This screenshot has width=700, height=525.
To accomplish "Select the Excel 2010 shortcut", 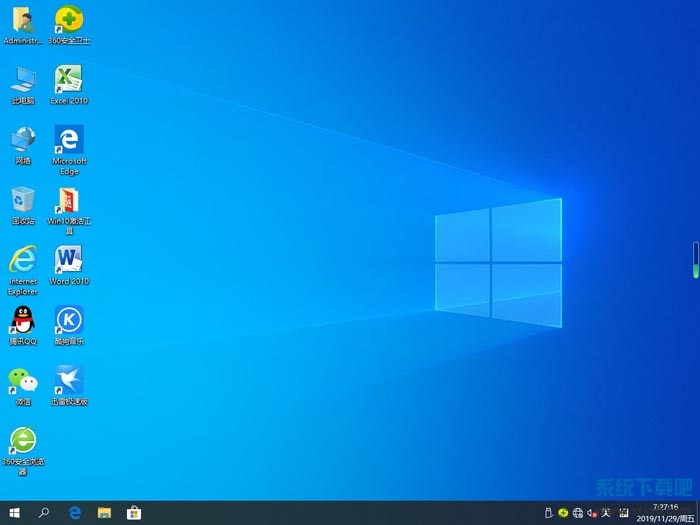I will (x=68, y=80).
